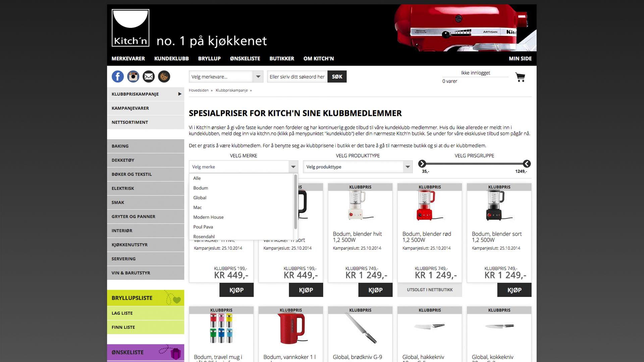
Task: Select Bodum from the brand list
Action: 201,188
